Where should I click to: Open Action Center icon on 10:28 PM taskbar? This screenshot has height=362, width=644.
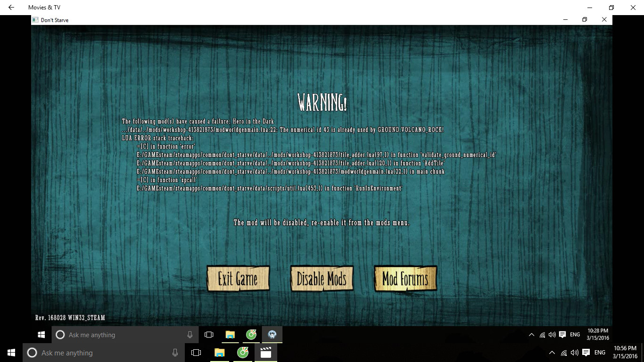point(562,335)
